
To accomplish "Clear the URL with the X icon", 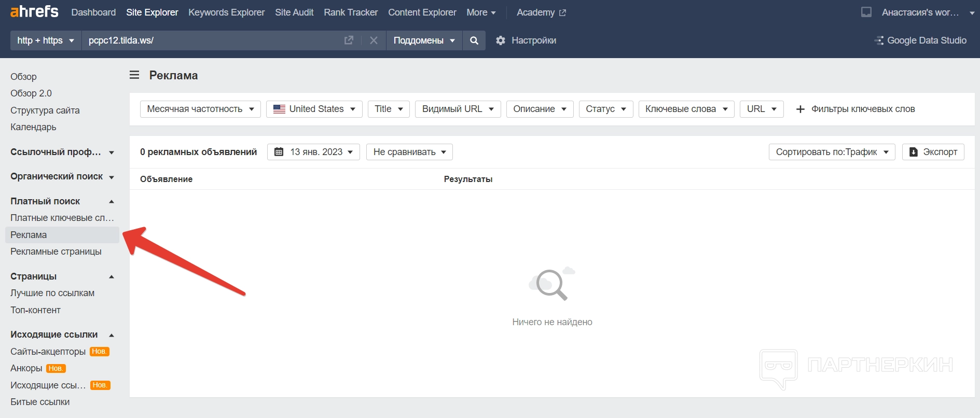I will 374,40.
